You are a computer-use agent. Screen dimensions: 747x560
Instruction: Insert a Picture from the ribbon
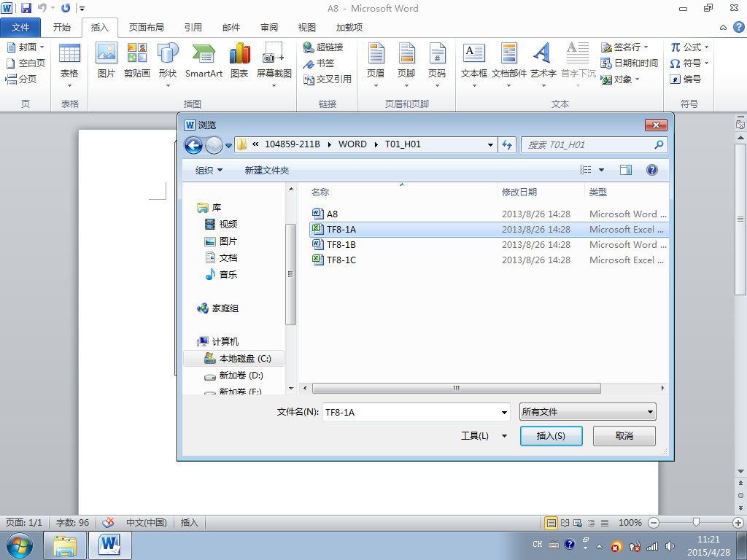107,60
